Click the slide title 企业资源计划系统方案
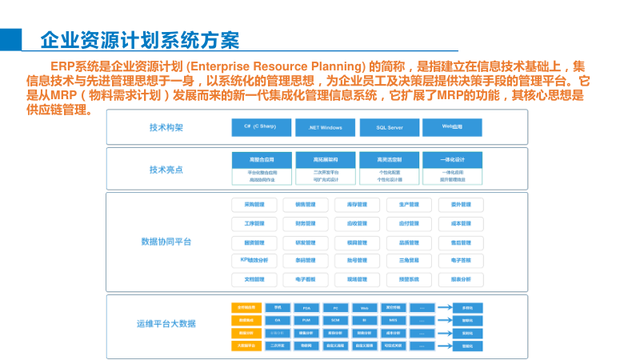This screenshot has height=360, width=640. coord(140,40)
